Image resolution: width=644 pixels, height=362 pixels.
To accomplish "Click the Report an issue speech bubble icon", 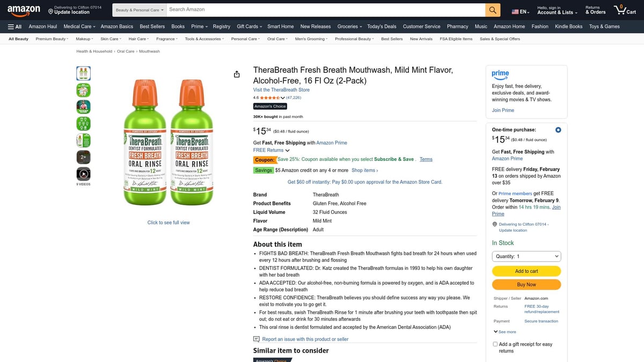I will pyautogui.click(x=256, y=339).
